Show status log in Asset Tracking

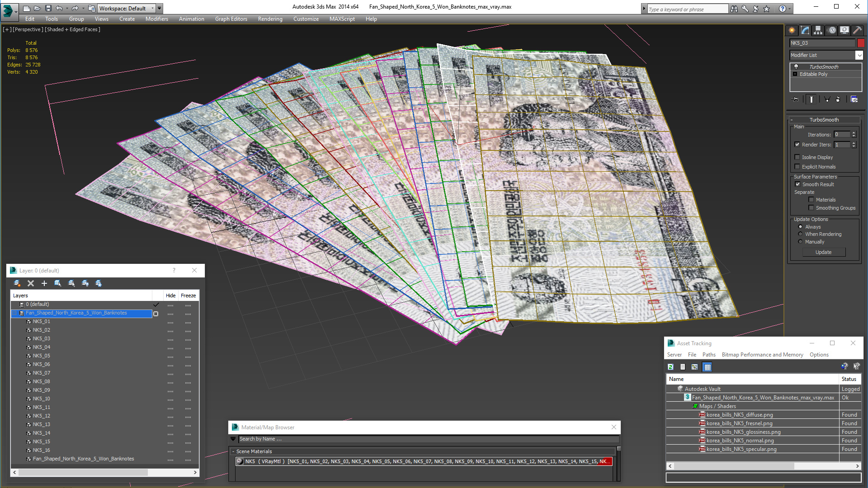point(683,367)
